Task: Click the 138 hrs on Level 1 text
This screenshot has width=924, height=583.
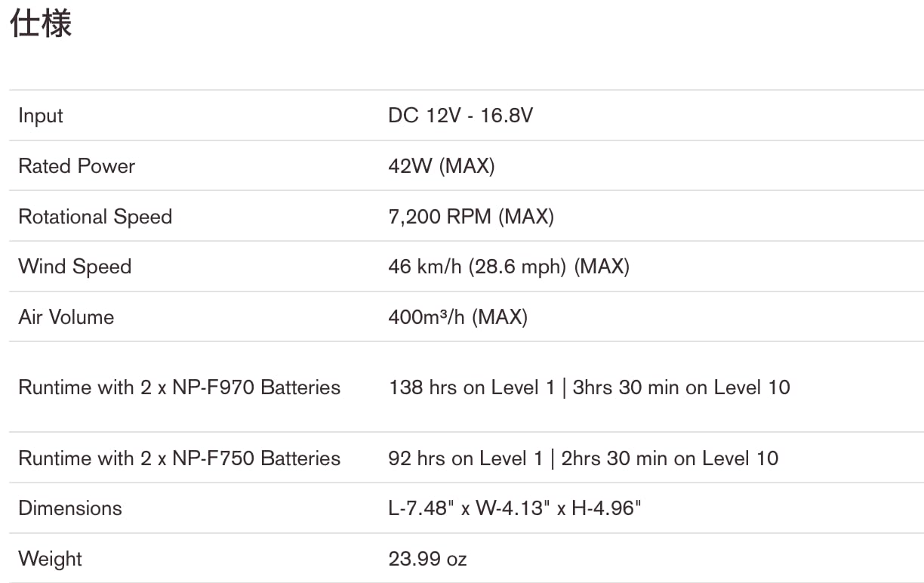Action: coord(472,387)
